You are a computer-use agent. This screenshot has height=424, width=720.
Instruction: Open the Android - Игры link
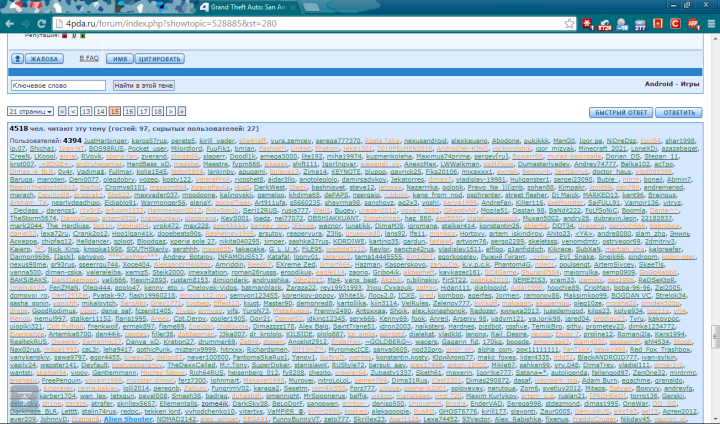672,84
